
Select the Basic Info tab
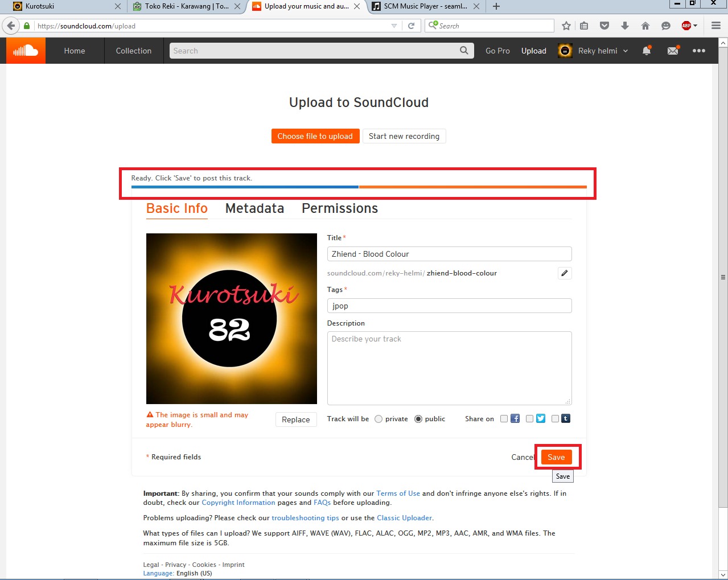click(177, 208)
